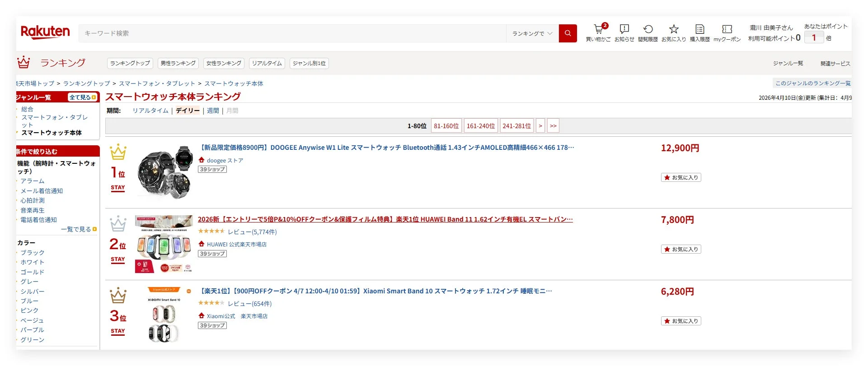This screenshot has height=366, width=868.
Task: Expand the function filters via 一覧で見る
Action: pyautogui.click(x=79, y=229)
